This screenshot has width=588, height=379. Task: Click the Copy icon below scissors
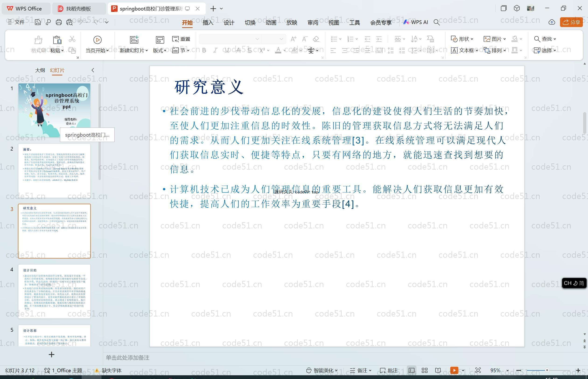pyautogui.click(x=72, y=50)
